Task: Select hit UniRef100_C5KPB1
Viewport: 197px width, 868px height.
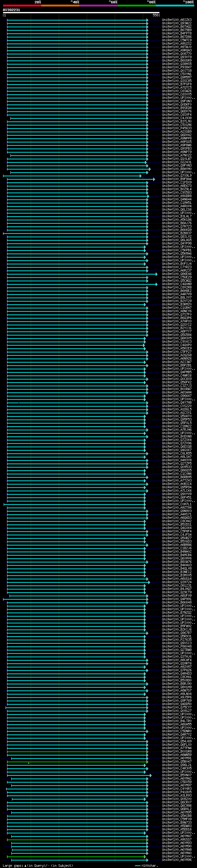Action: [x=177, y=250]
